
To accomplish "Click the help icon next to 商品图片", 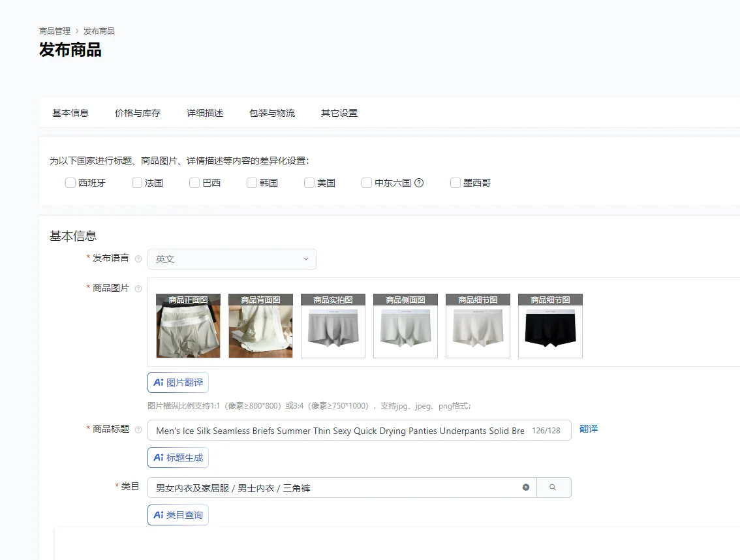I will [138, 288].
